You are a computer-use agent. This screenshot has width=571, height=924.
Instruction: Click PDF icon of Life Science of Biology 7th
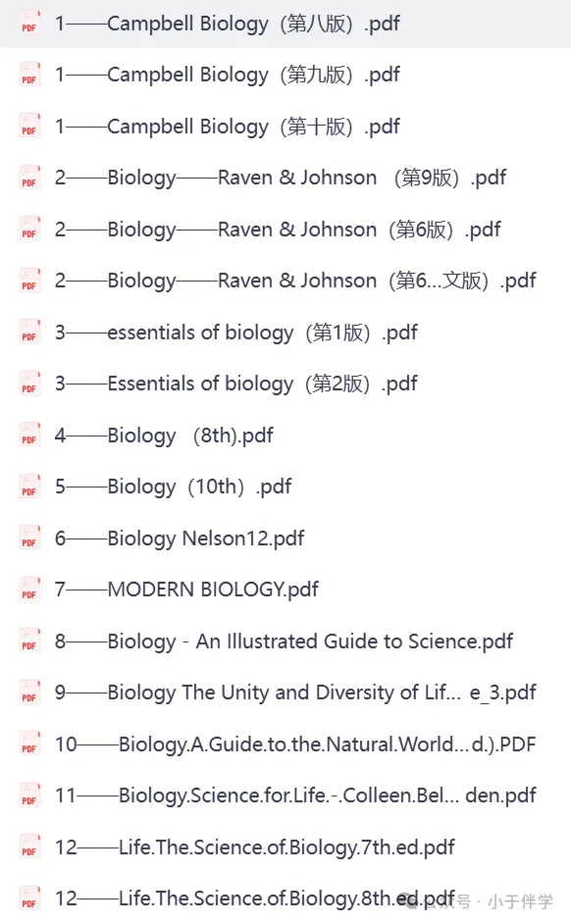click(x=29, y=847)
